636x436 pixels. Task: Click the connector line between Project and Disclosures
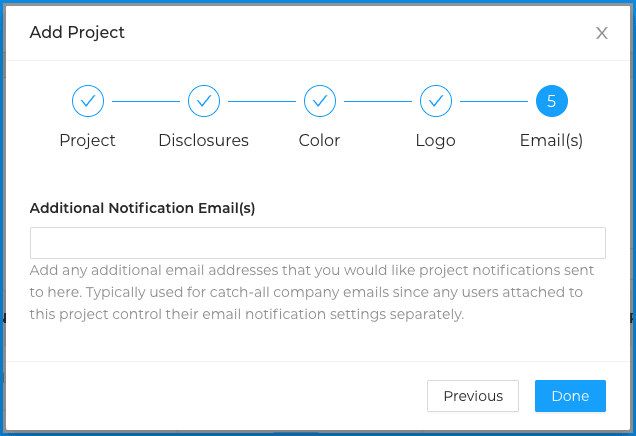(x=146, y=101)
